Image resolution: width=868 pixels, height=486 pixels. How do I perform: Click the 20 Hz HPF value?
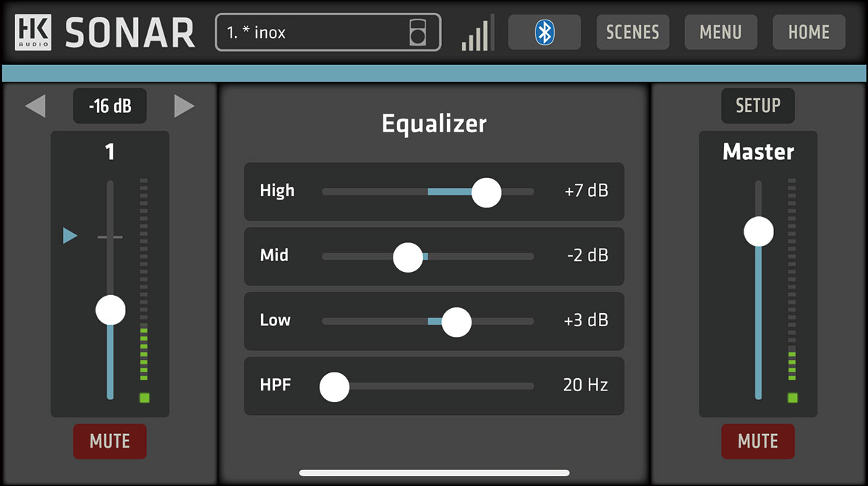tap(586, 385)
